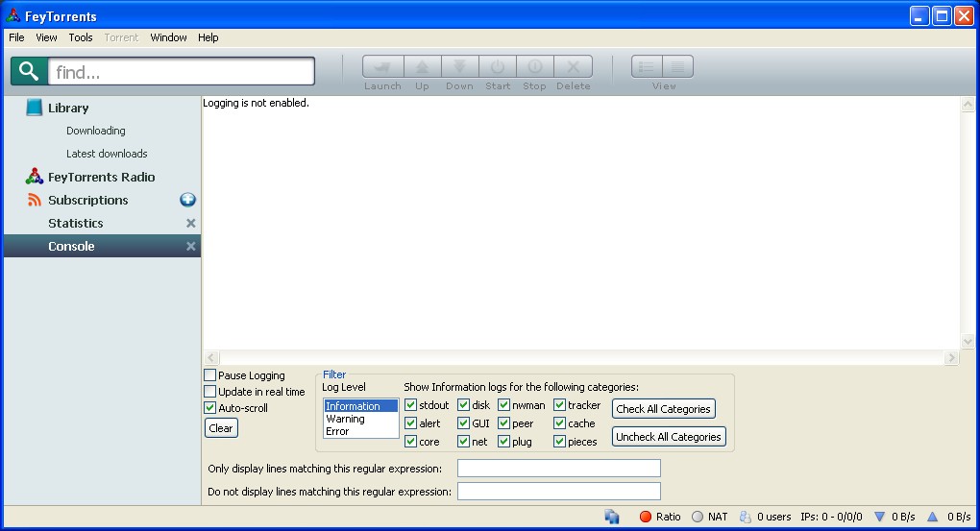Add subscription with blue plus icon
Viewport: 980px width, 531px height.
point(187,200)
